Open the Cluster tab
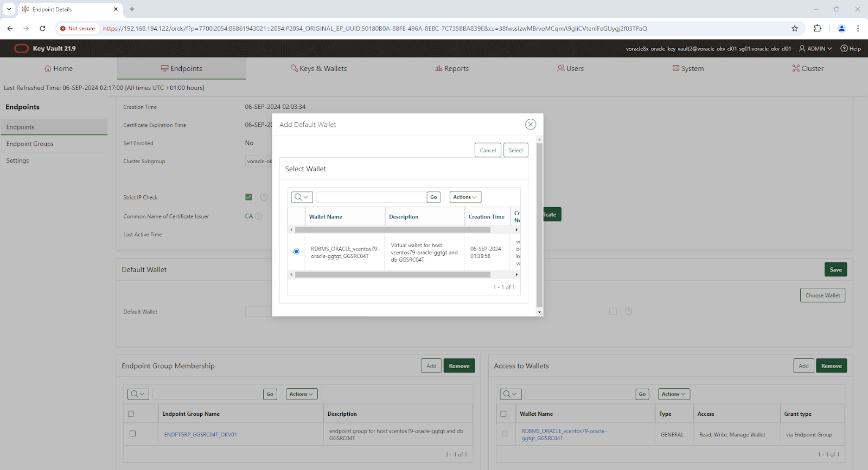The image size is (868, 470). 808,68
